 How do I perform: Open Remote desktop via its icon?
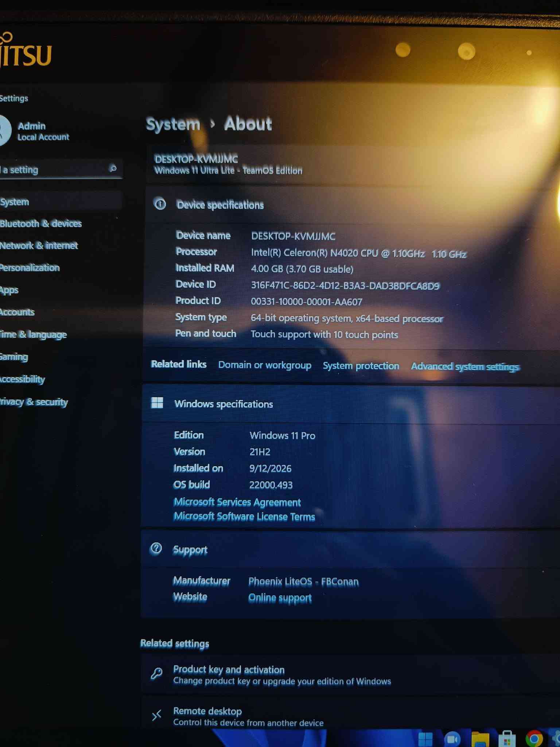[x=157, y=716]
